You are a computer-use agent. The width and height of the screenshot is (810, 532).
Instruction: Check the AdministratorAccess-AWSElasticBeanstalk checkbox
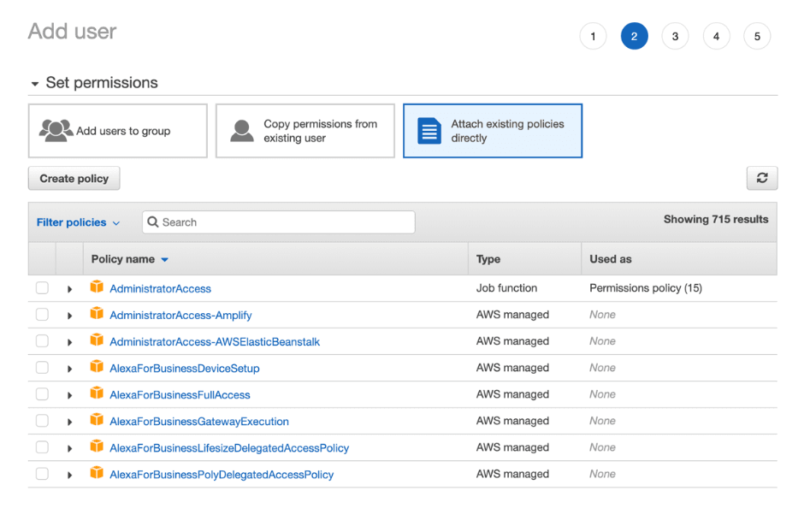click(x=43, y=341)
